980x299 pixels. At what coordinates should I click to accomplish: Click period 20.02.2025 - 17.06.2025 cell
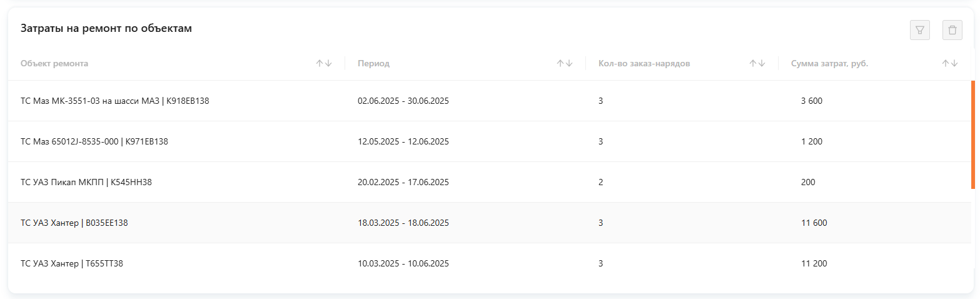tap(403, 182)
